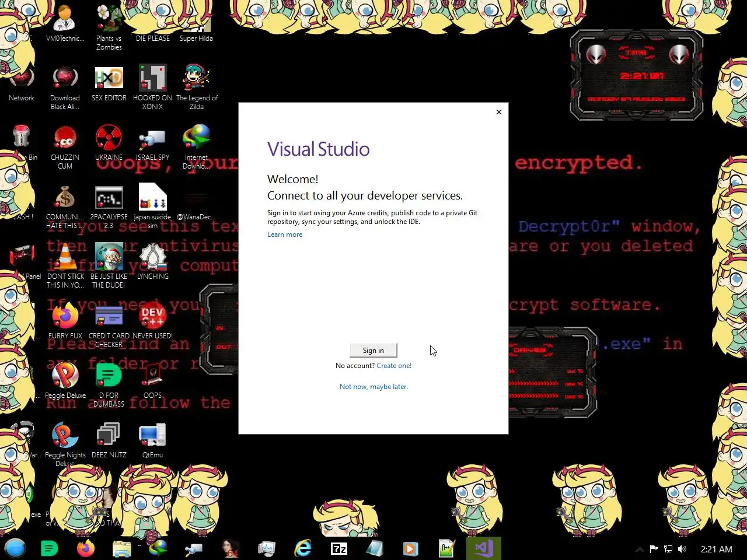Click the Start orb button

tap(15, 548)
